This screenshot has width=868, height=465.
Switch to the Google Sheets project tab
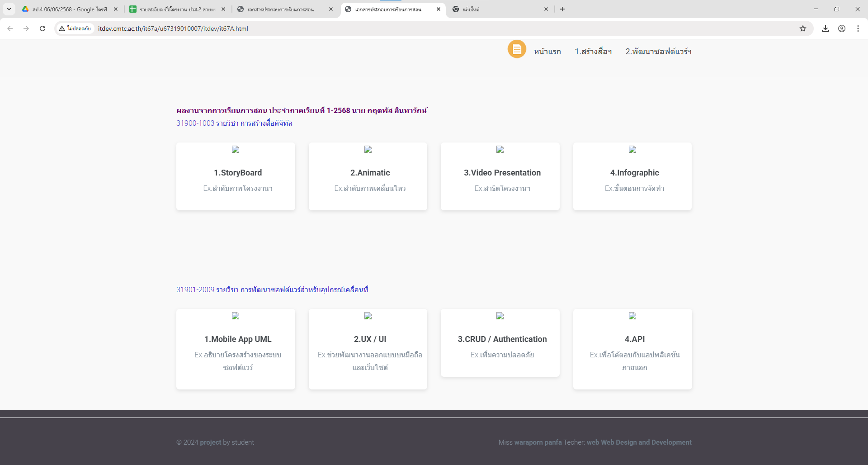point(176,9)
